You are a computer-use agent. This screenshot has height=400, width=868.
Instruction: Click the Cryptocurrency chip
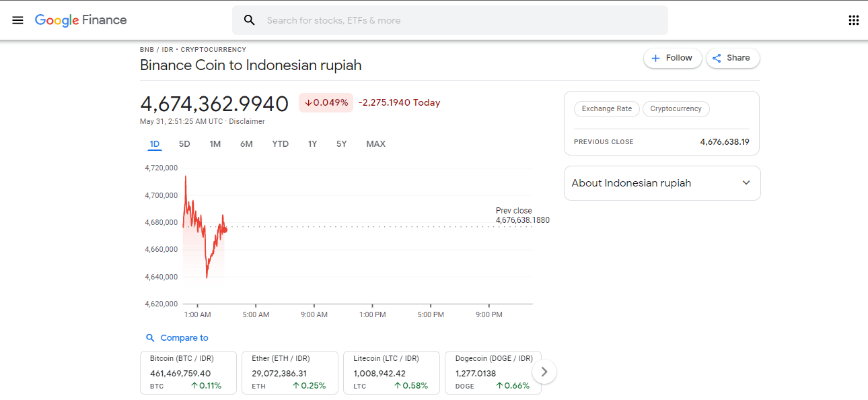[x=676, y=109]
